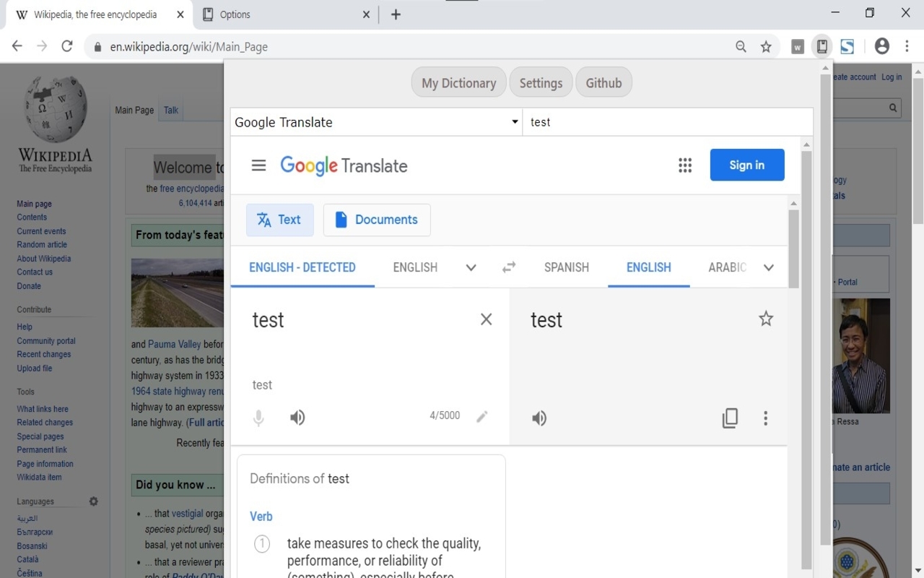
Task: Open Wikipedia Log in link
Action: click(892, 77)
